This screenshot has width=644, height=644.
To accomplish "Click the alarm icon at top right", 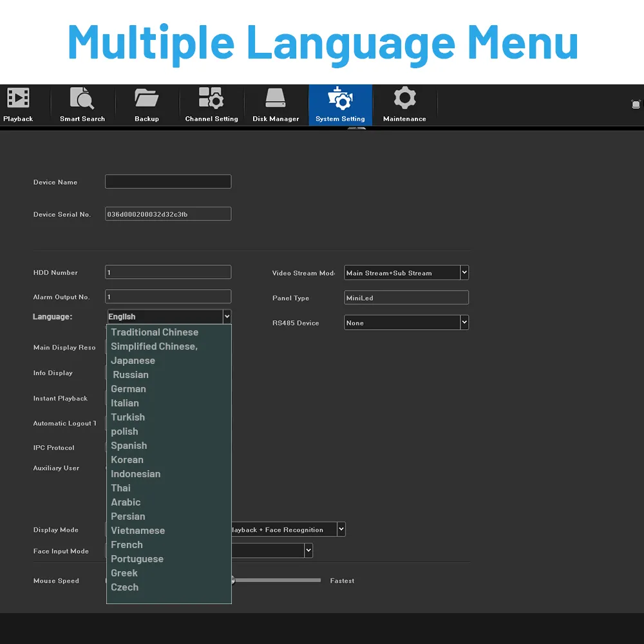I will (x=636, y=104).
